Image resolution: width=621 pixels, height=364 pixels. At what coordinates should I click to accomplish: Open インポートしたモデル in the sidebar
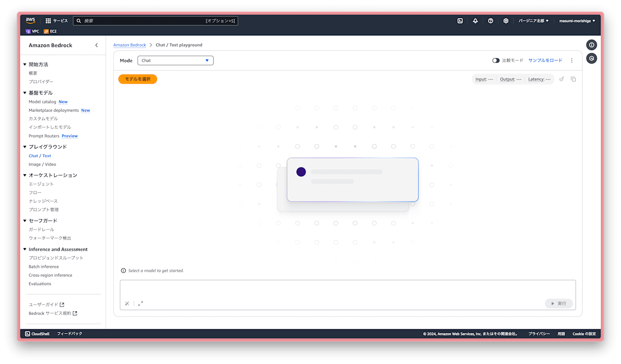[x=50, y=127]
